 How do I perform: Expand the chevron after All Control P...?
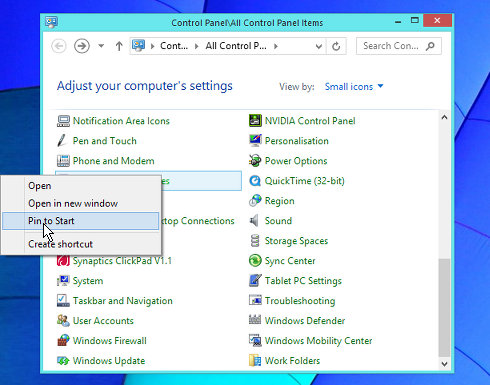pos(276,46)
